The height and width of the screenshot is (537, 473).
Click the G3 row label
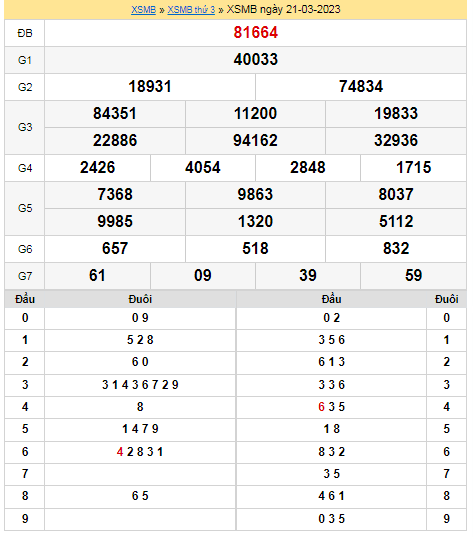[25, 127]
